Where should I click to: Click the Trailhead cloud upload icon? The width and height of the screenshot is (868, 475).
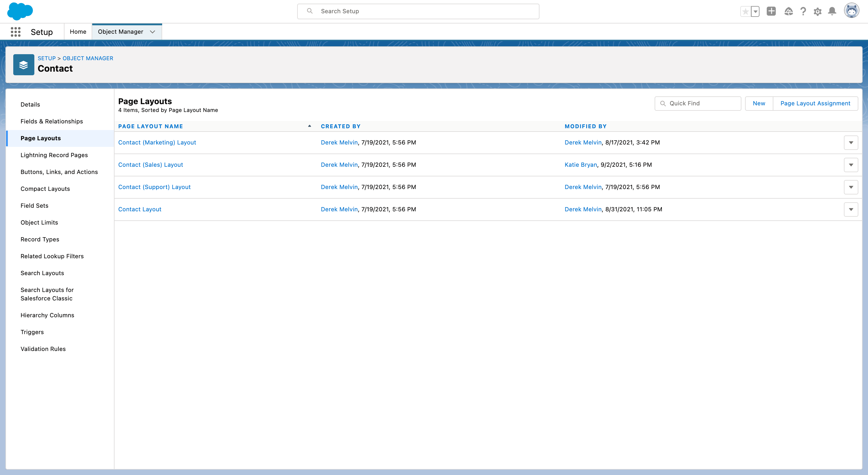click(788, 11)
